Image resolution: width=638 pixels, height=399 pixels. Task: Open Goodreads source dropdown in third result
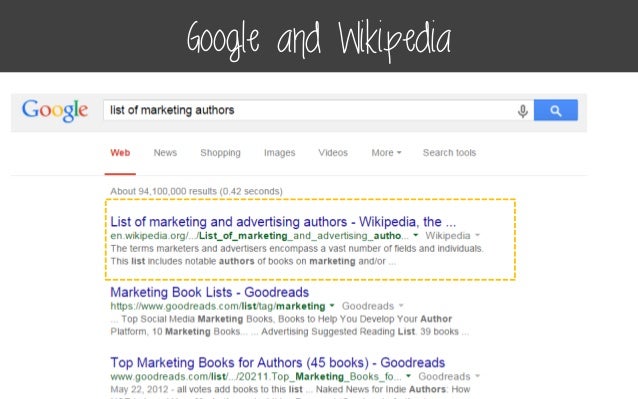pos(449,377)
